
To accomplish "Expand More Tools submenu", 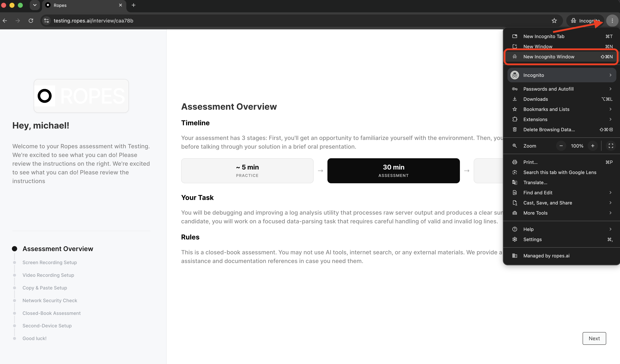I will (x=562, y=213).
